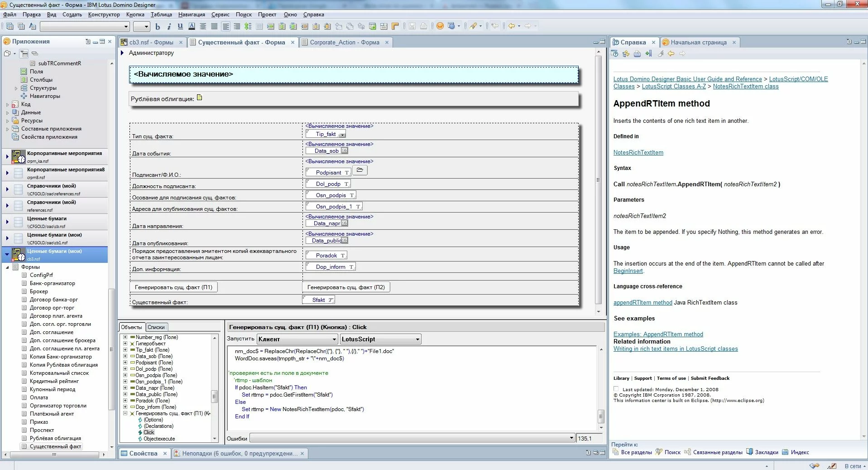Screen dimensions: 868x470
Task: Open the LotusScript language dropdown
Action: coord(417,339)
